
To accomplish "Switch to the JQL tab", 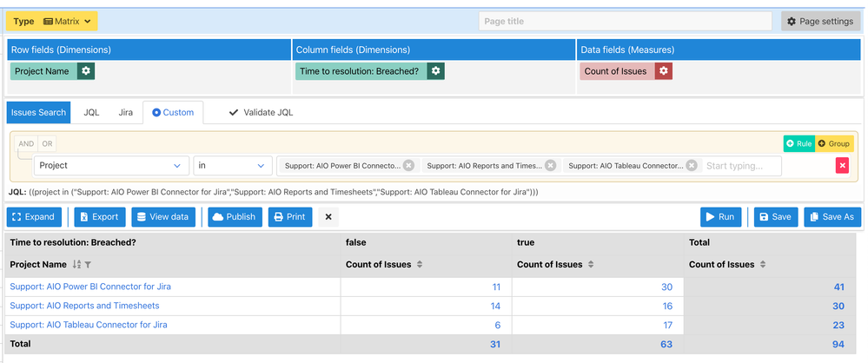I will pyautogui.click(x=91, y=112).
